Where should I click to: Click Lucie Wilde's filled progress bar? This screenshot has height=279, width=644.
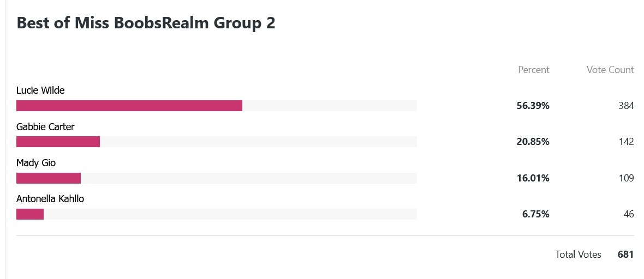[129, 106]
